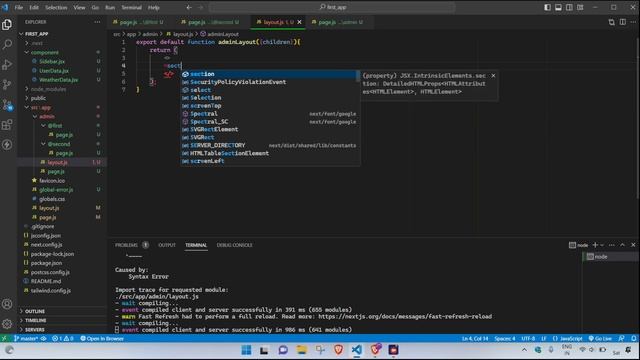Open Explorer more actions ellipsis
This screenshot has width=640, height=360.
97,22
